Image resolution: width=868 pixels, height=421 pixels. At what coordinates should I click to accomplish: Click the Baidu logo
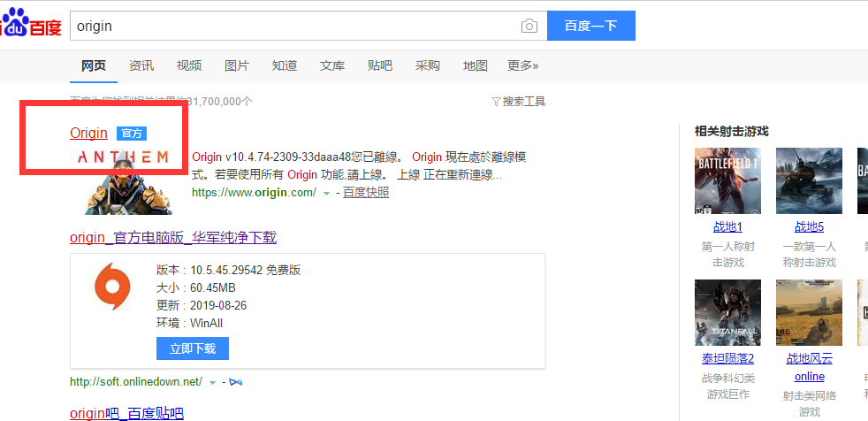point(31,26)
